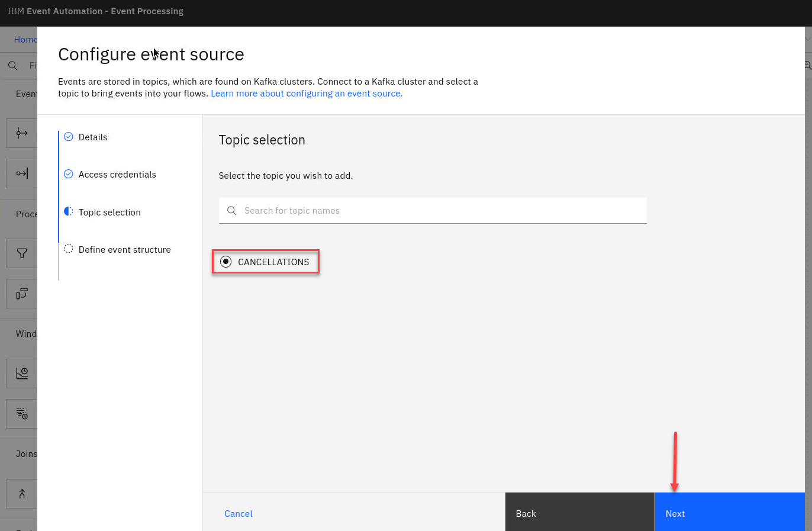
Task: Select the Transform node icon in palette
Action: (22, 294)
